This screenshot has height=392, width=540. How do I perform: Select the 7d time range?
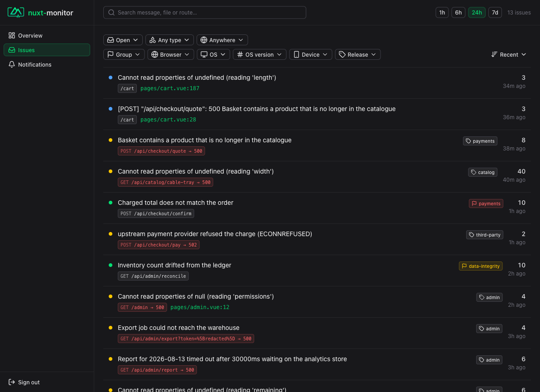pyautogui.click(x=495, y=12)
